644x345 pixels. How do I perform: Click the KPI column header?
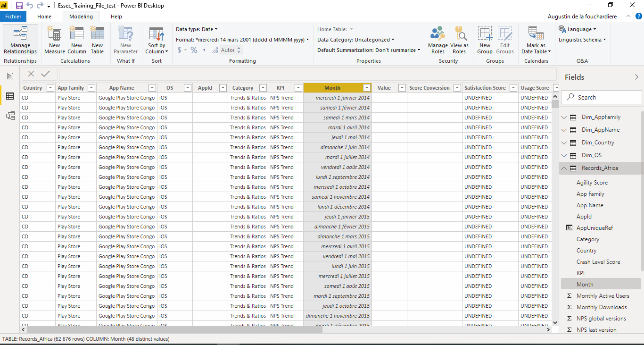(281, 88)
